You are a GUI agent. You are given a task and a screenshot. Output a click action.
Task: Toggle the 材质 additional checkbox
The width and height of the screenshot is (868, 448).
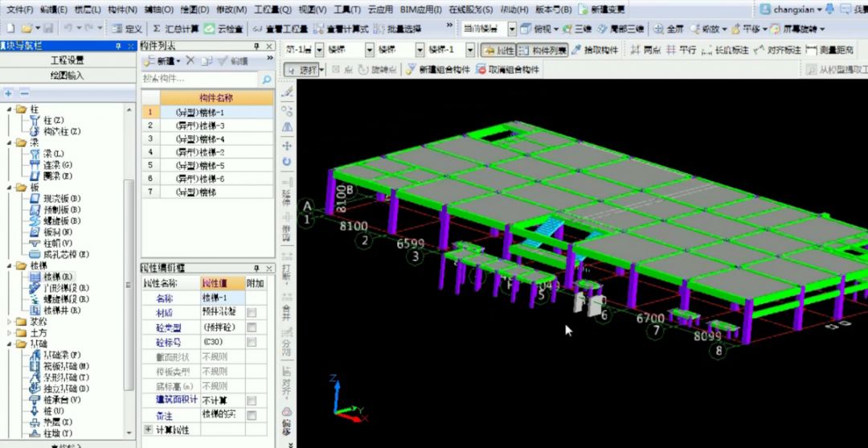pos(252,313)
